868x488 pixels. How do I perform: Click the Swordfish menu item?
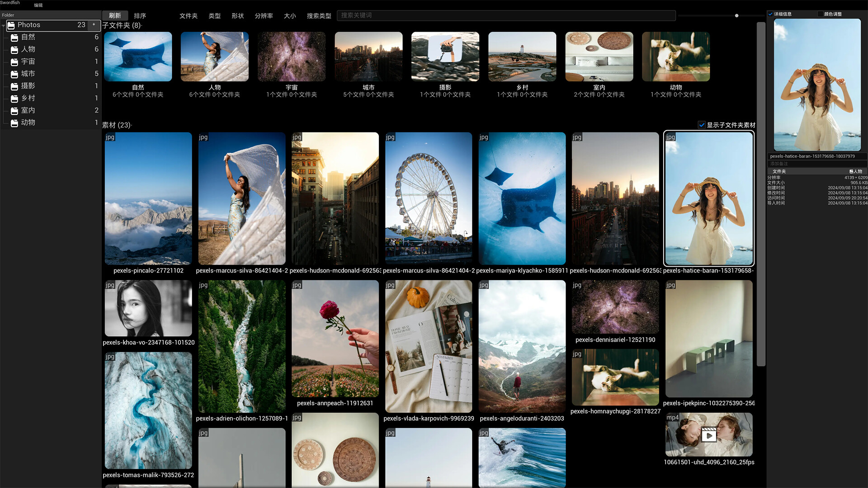[9, 2]
